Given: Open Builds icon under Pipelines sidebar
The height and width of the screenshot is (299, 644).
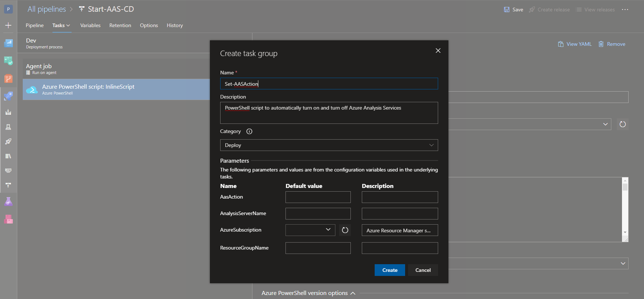Looking at the screenshot, I should coord(8,112).
